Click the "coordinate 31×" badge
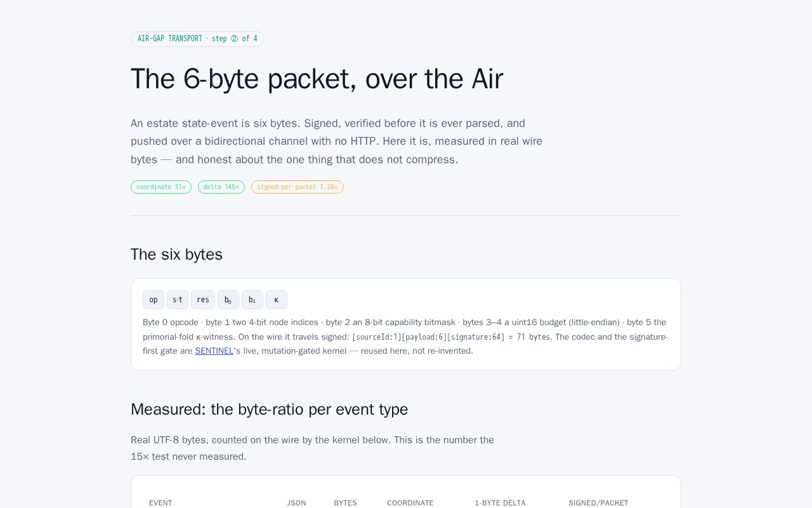 coord(161,187)
